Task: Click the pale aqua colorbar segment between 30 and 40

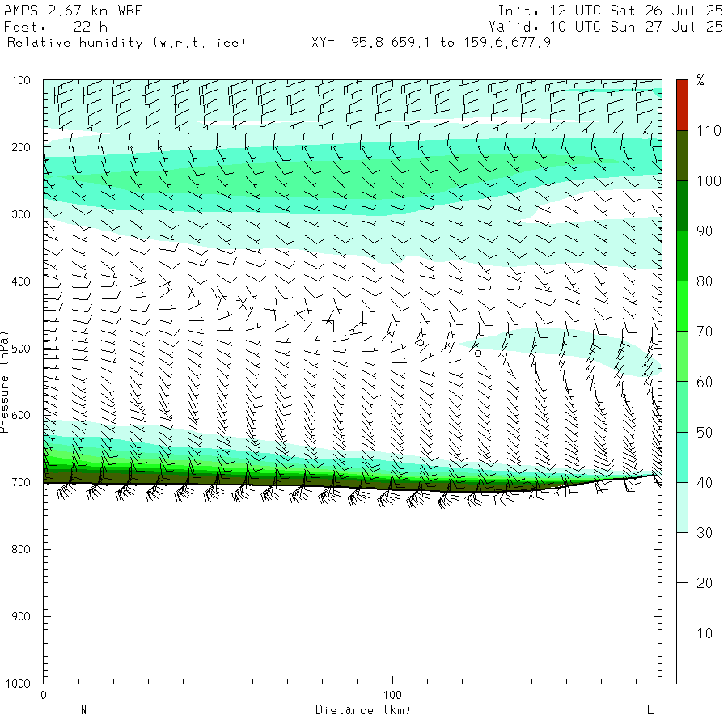Action: tap(682, 507)
